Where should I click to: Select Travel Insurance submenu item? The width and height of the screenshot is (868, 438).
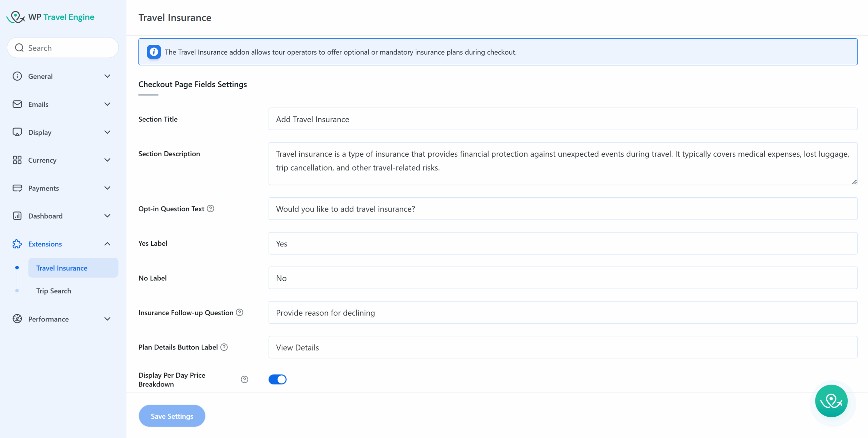tap(62, 268)
